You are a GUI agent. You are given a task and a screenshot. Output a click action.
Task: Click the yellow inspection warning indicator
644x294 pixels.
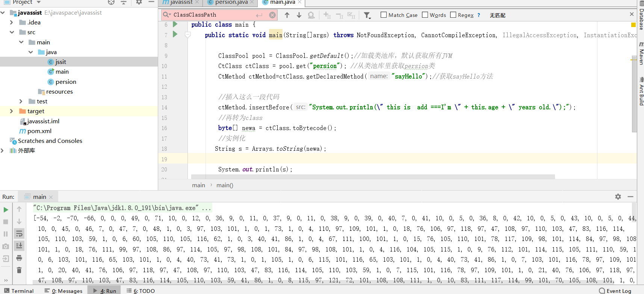(x=633, y=25)
